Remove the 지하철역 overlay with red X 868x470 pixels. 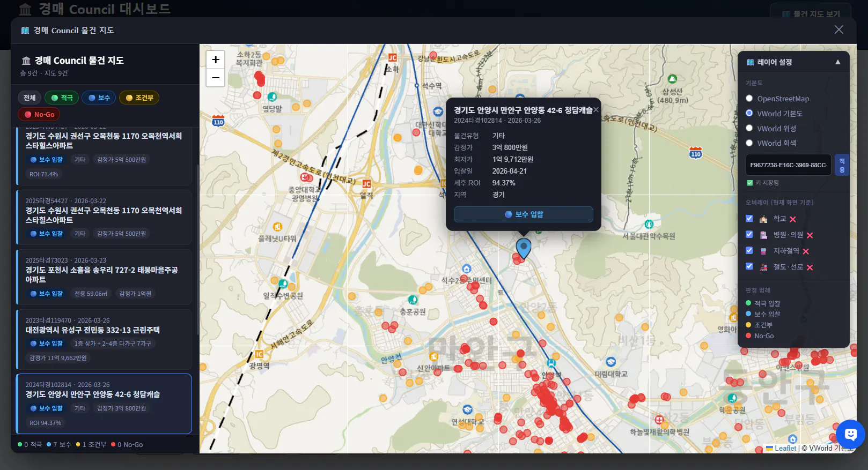pyautogui.click(x=806, y=251)
